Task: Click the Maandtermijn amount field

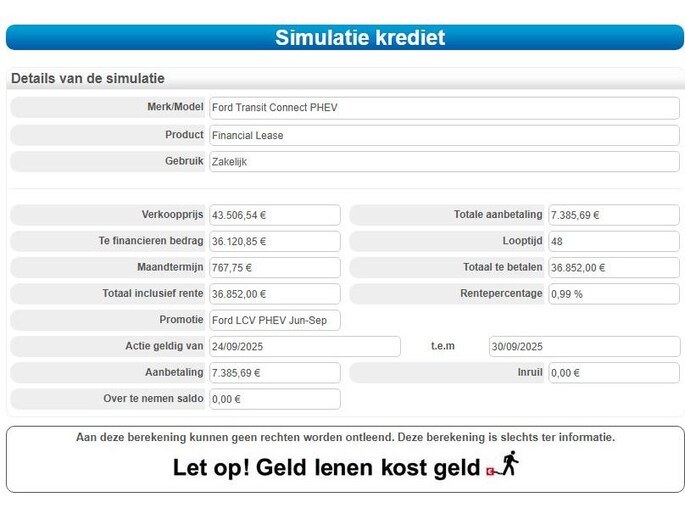Action: click(274, 268)
